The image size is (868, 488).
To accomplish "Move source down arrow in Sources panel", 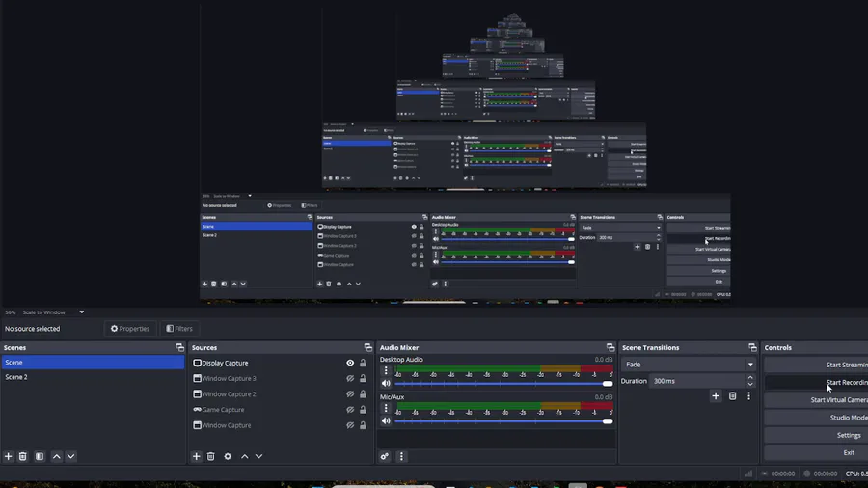I will coord(258,456).
